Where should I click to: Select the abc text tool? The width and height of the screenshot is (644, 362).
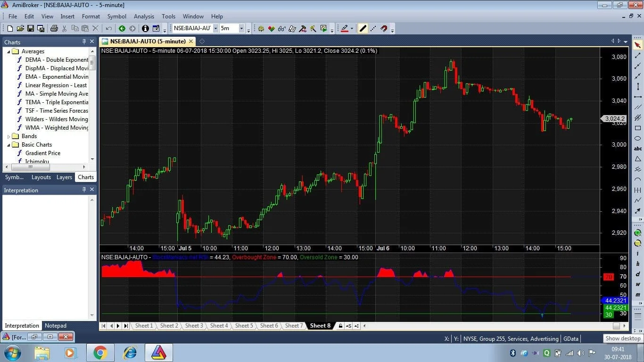[x=638, y=148]
